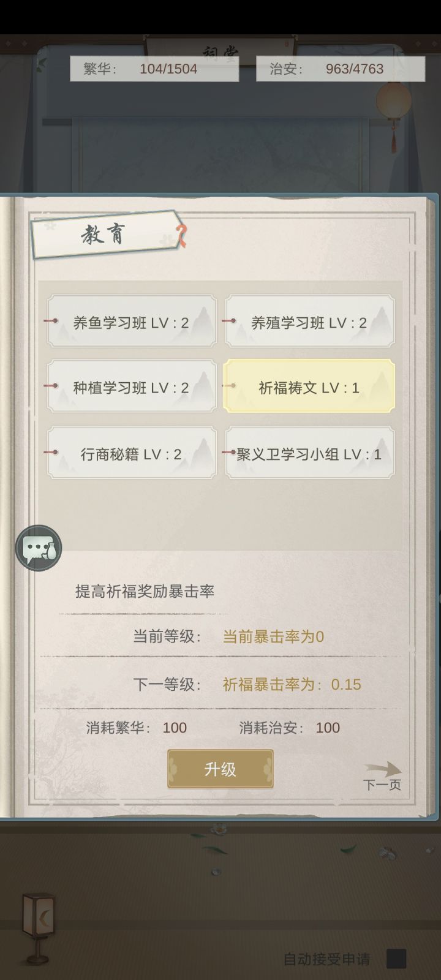This screenshot has height=980, width=441.
Task: Select 聚义卫学习小组 LV:1 skill
Action: pos(309,453)
